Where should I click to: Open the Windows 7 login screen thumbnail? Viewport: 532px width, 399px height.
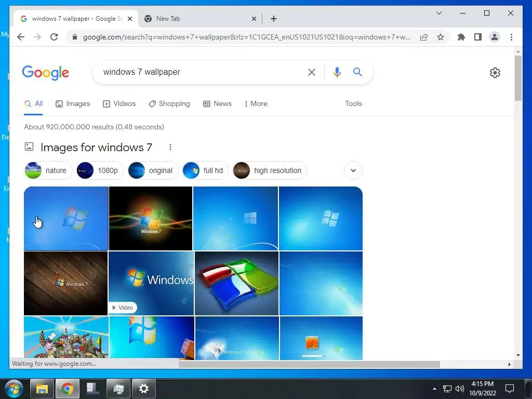pyautogui.click(x=321, y=338)
